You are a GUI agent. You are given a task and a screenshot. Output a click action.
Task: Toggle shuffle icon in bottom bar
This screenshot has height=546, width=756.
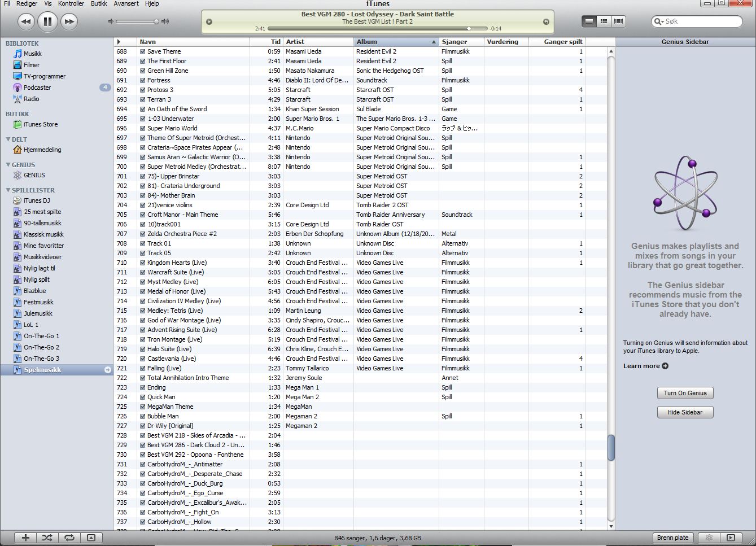click(x=47, y=538)
